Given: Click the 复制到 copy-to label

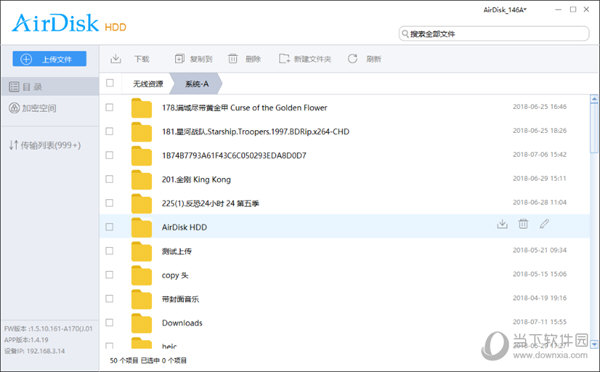Looking at the screenshot, I should pyautogui.click(x=201, y=59).
